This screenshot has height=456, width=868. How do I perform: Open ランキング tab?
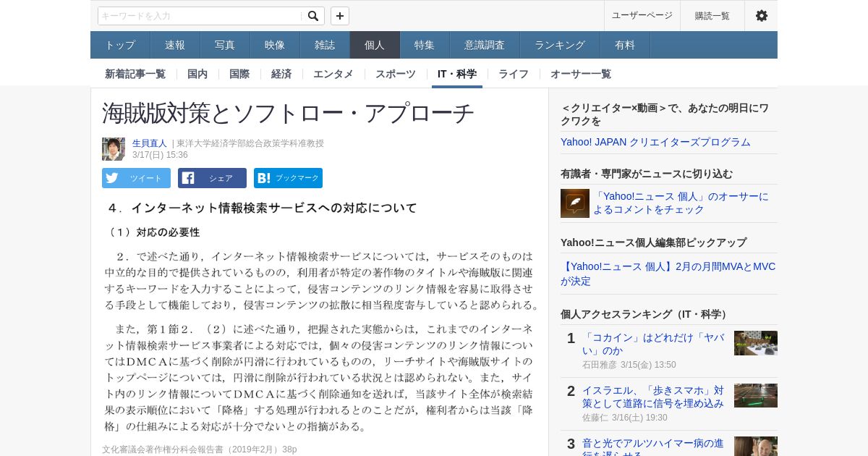click(x=560, y=45)
